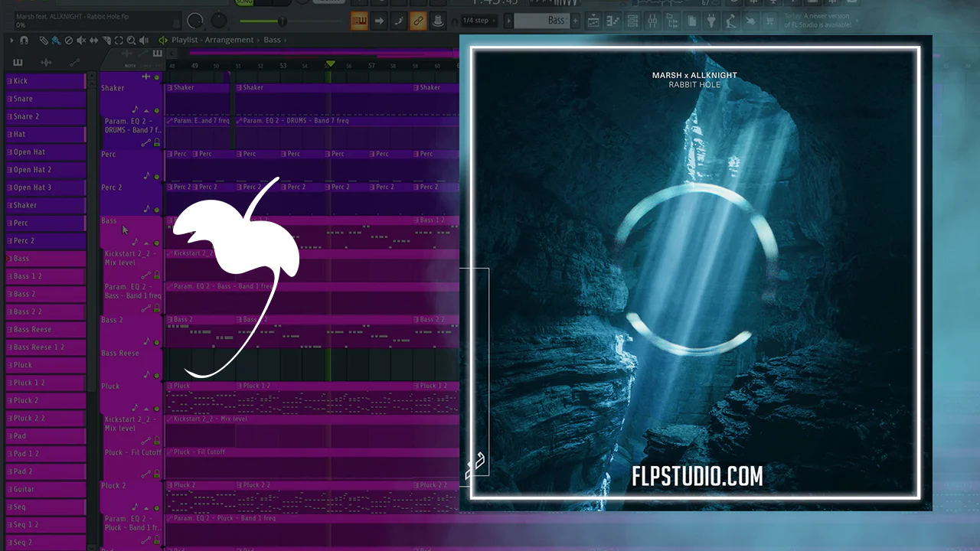Select the Slice tool in playlist toolbar
The width and height of the screenshot is (980, 551).
click(x=106, y=40)
